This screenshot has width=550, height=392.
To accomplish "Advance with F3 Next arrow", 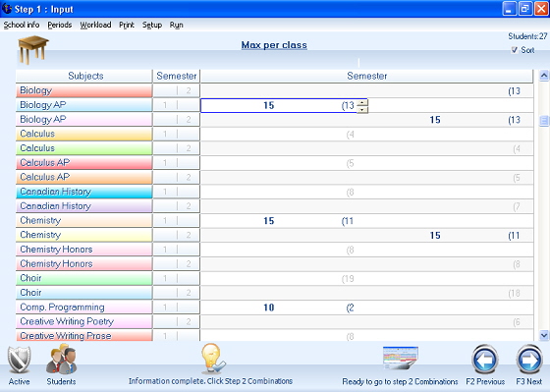I will tap(529, 360).
